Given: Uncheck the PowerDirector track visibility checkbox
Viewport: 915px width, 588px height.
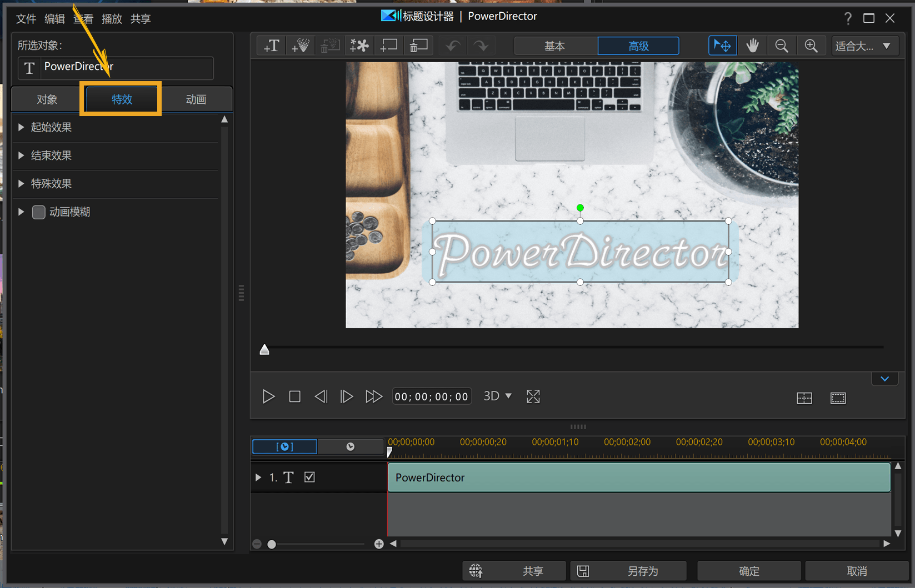Looking at the screenshot, I should 309,477.
